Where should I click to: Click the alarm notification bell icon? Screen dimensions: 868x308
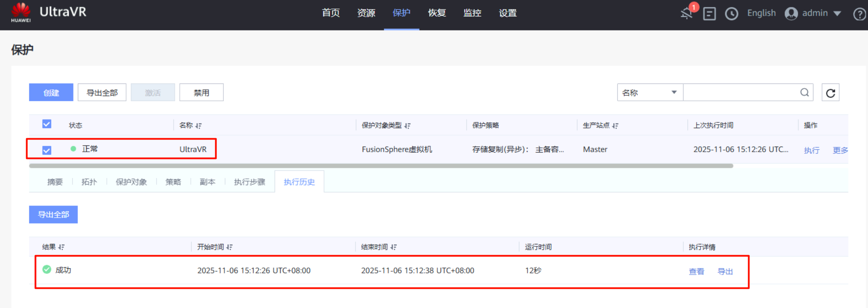coord(687,13)
